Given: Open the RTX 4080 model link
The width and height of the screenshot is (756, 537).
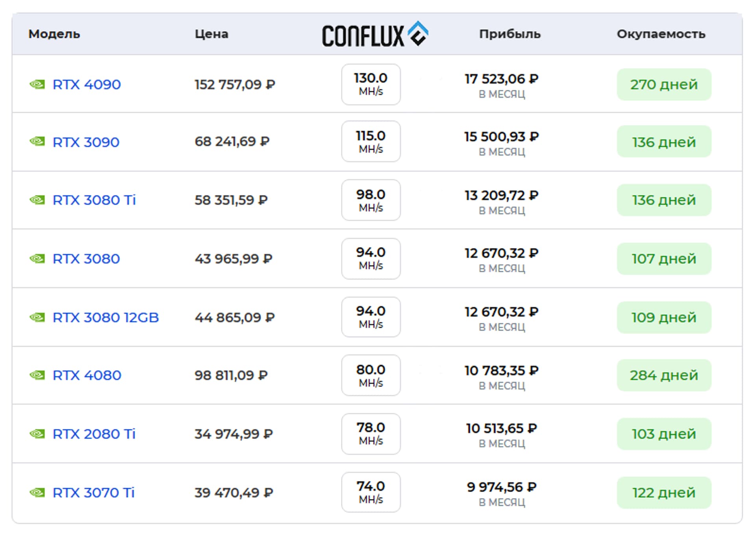Looking at the screenshot, I should (x=87, y=375).
